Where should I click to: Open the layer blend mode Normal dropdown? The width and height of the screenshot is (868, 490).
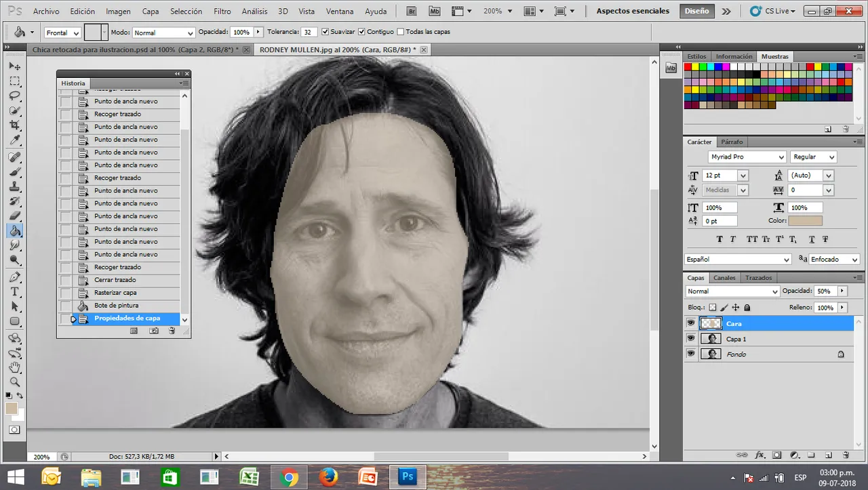click(x=732, y=291)
